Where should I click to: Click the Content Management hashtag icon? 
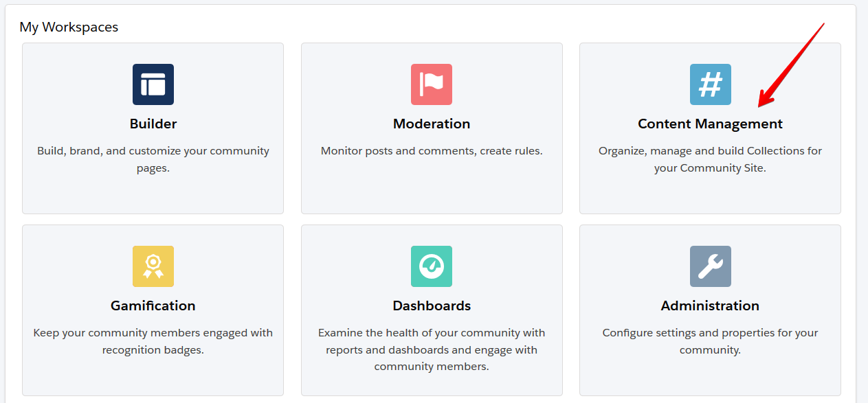coord(710,84)
